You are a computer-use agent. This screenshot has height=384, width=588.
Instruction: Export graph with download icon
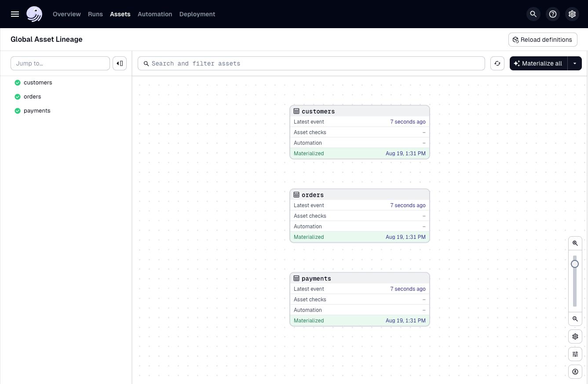(x=575, y=372)
